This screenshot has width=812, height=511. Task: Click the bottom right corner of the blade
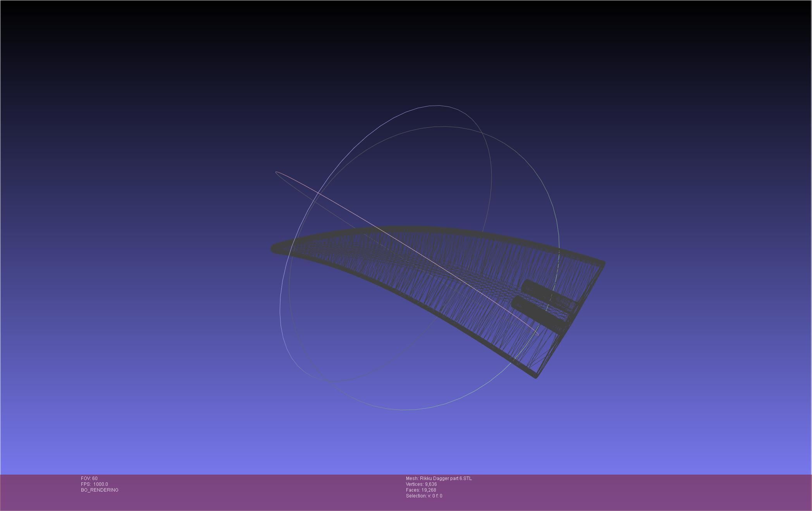536,376
